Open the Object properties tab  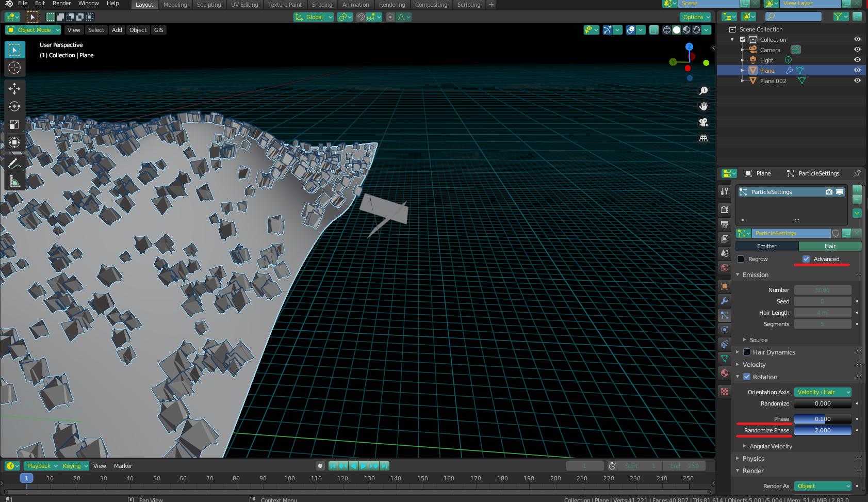point(725,286)
